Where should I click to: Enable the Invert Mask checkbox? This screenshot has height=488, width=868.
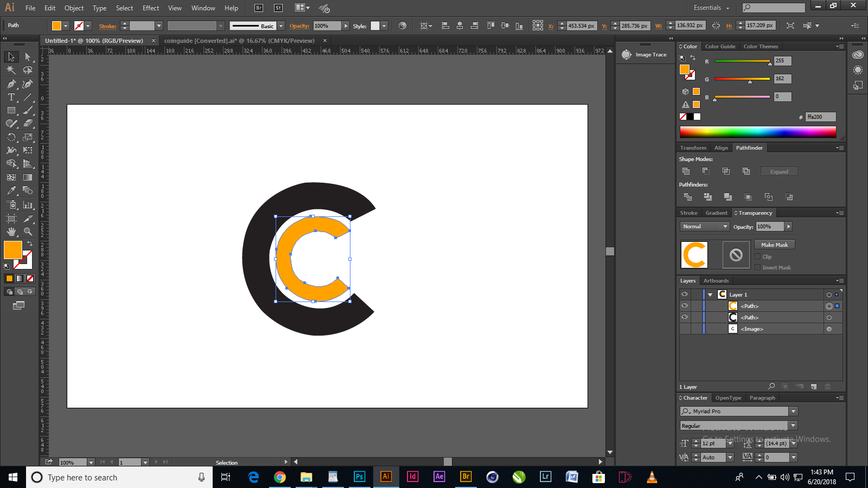(x=758, y=267)
